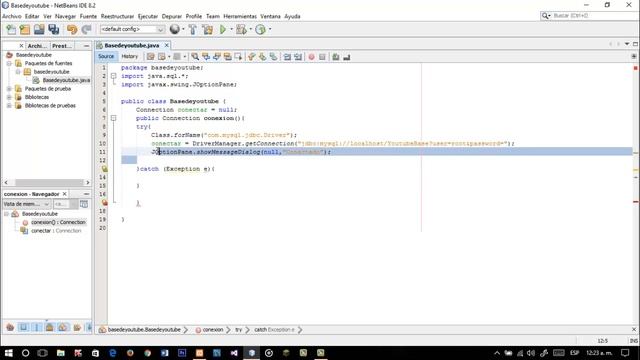Viewport: 640px width, 360px height.
Task: Select the Basedeyoutube project node
Action: pos(33,55)
